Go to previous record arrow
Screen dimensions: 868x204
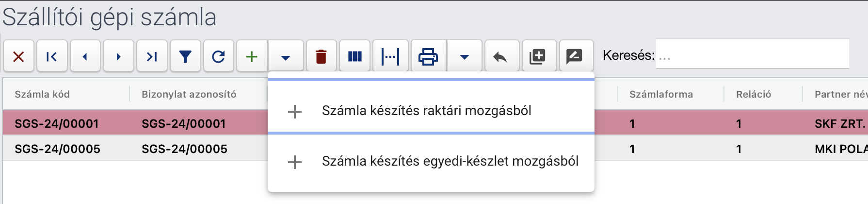[85, 56]
